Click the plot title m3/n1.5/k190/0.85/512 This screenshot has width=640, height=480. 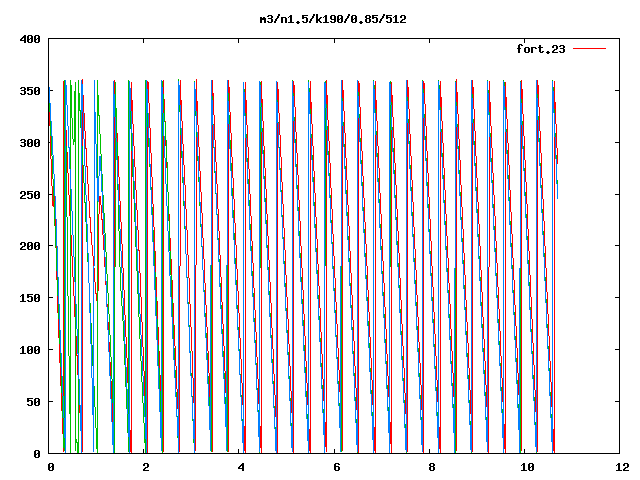coord(333,19)
